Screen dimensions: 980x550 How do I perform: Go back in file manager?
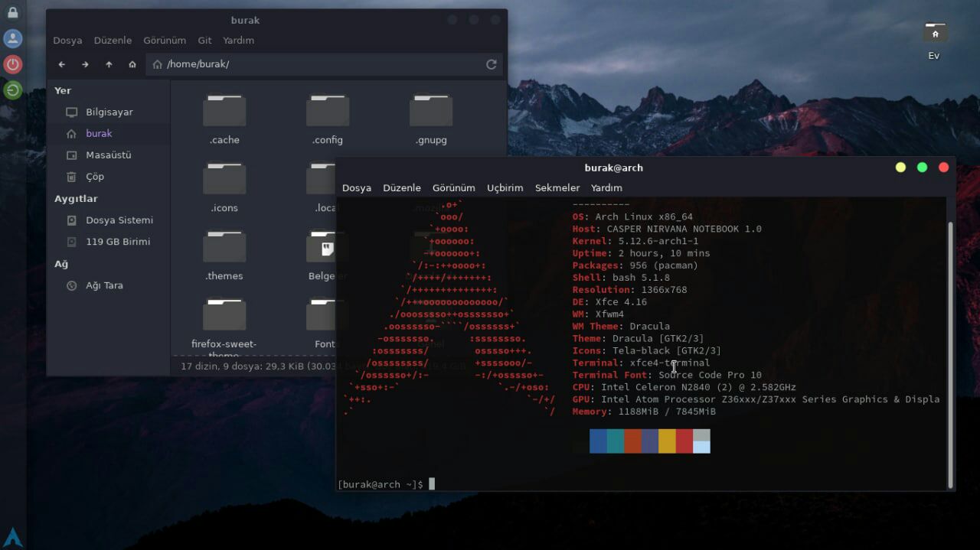pos(62,64)
